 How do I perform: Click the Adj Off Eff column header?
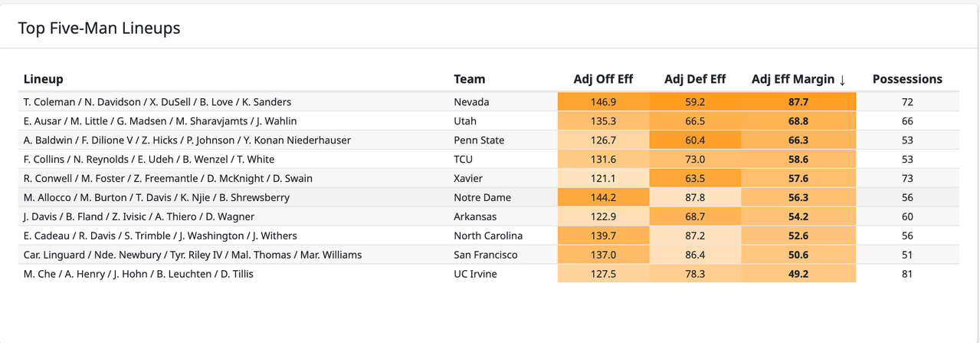pyautogui.click(x=603, y=79)
